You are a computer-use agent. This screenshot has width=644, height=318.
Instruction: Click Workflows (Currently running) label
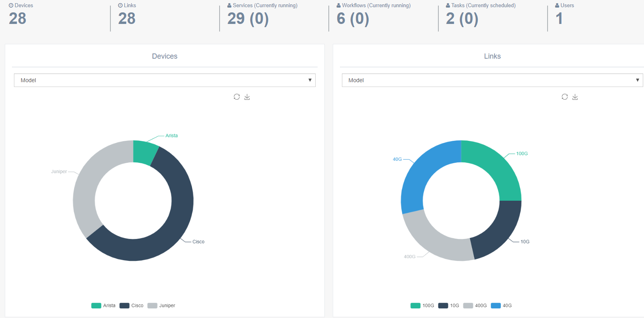click(x=376, y=6)
